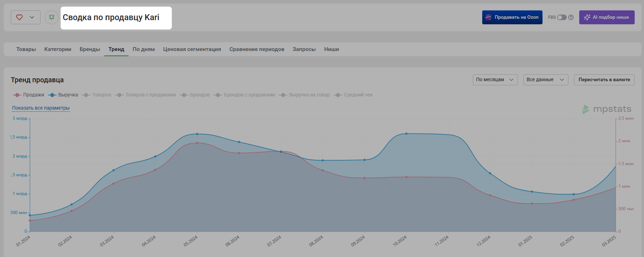
Task: Expand the favorites dropdown chevron
Action: (x=32, y=17)
